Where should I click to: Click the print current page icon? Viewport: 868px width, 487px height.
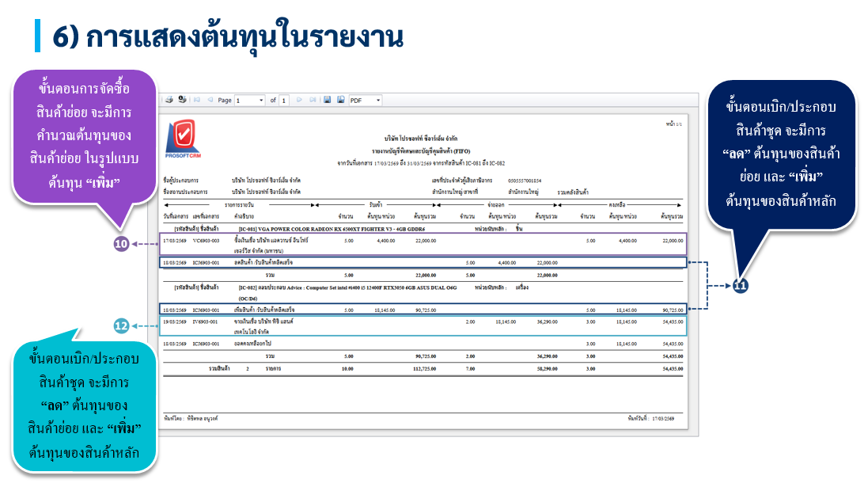pyautogui.click(x=181, y=101)
